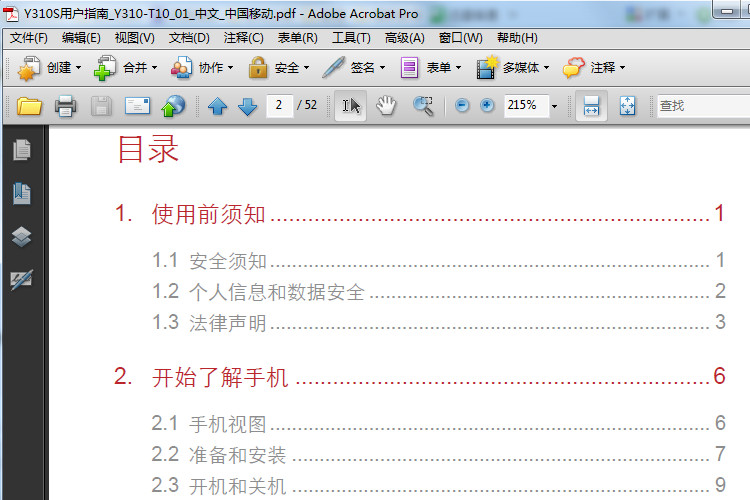Click the email envelope icon
Screen dimensions: 750x500
pos(137,106)
